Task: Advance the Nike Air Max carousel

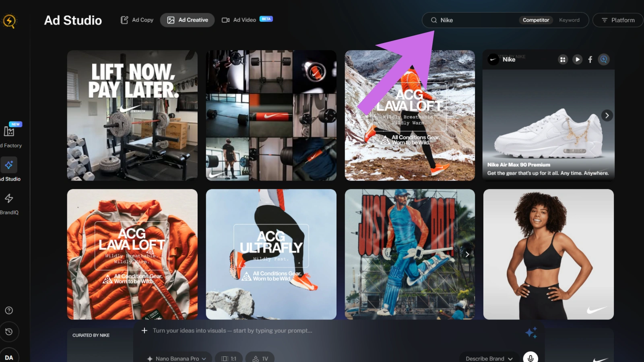Action: point(607,115)
